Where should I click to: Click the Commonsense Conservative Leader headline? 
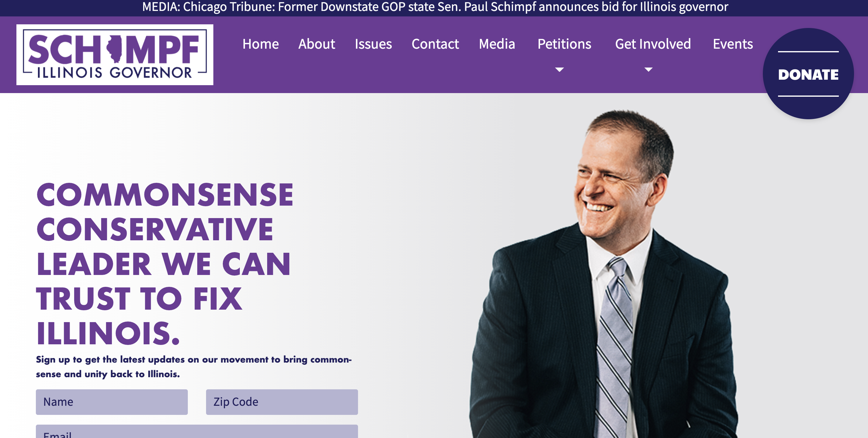pos(165,264)
